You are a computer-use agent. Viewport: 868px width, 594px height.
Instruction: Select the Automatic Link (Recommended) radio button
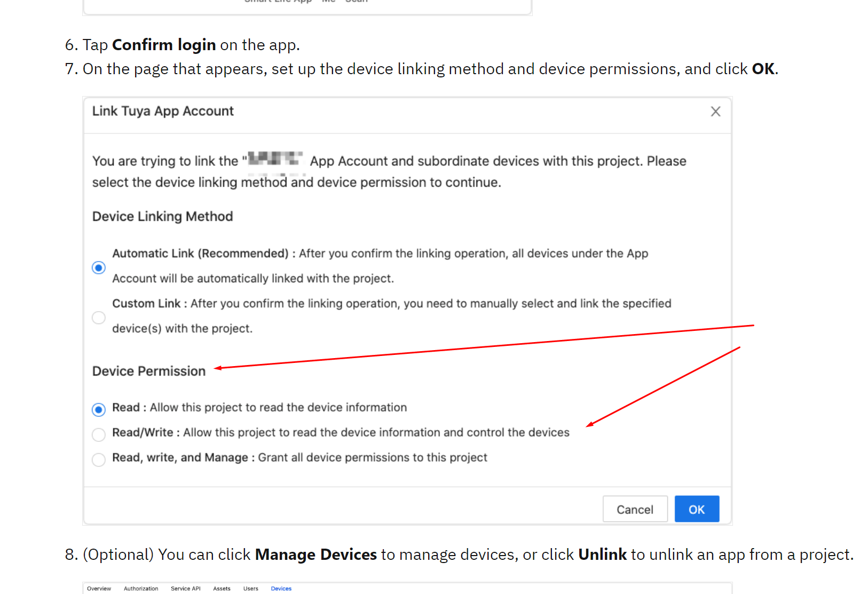[99, 267]
